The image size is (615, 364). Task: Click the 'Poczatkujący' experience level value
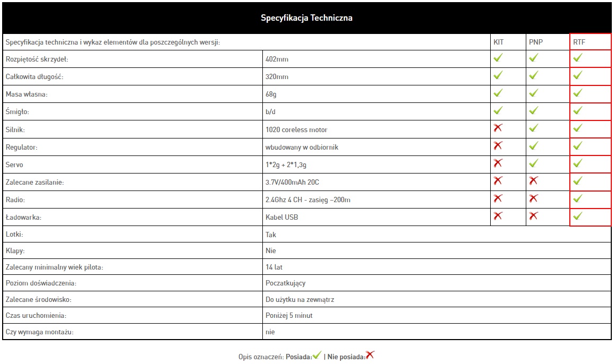click(x=285, y=283)
